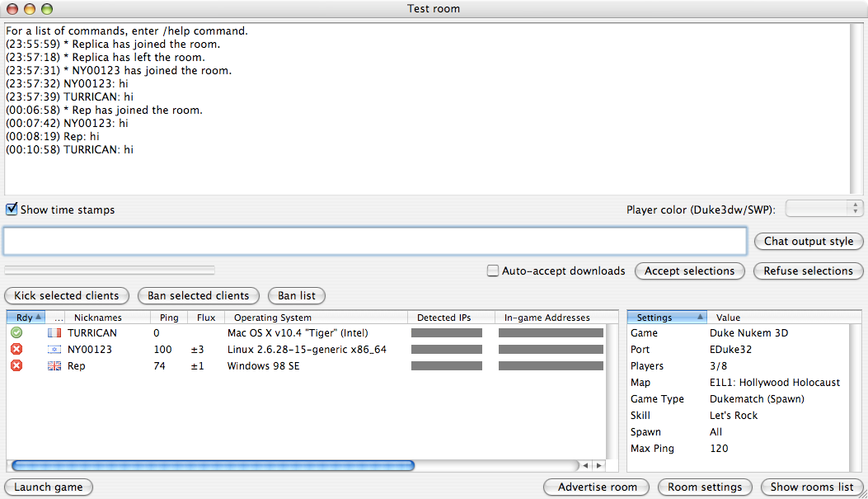Show the rooms list
The image size is (868, 499).
click(812, 487)
